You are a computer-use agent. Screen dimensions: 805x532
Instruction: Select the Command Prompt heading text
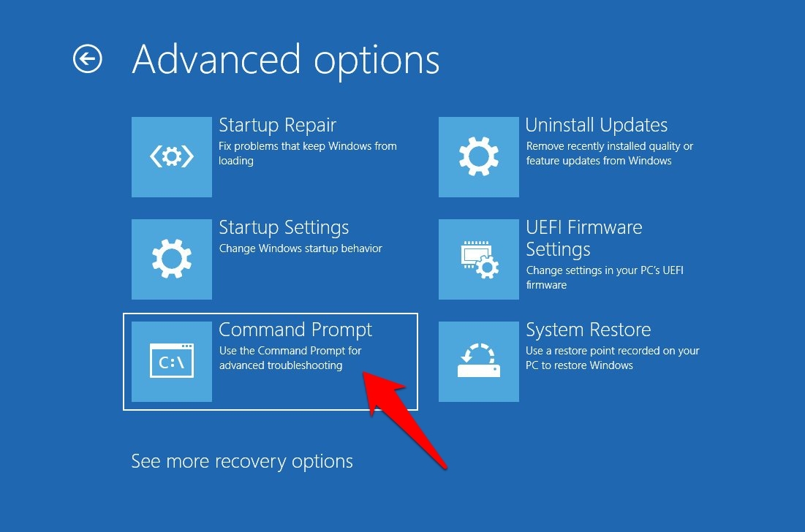pos(295,330)
